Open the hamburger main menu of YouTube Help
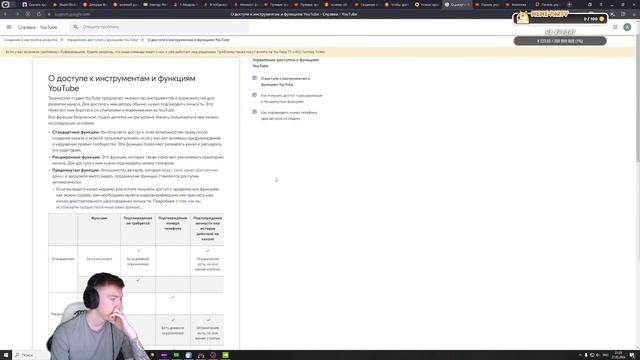The image size is (640, 360). click(9, 27)
